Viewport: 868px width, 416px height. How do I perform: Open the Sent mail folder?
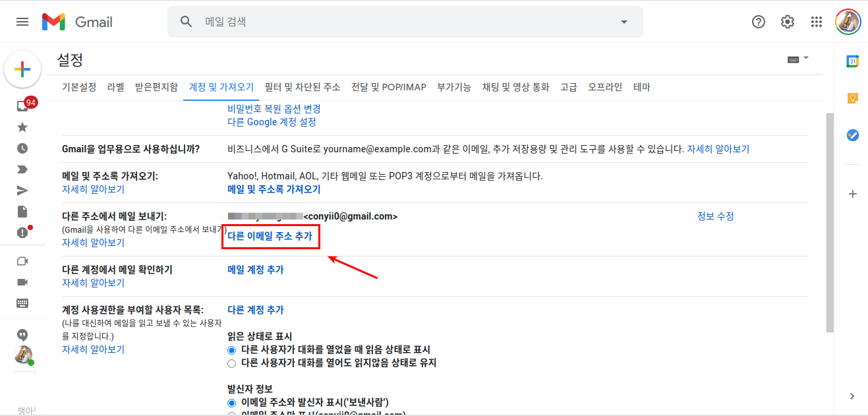[x=22, y=190]
